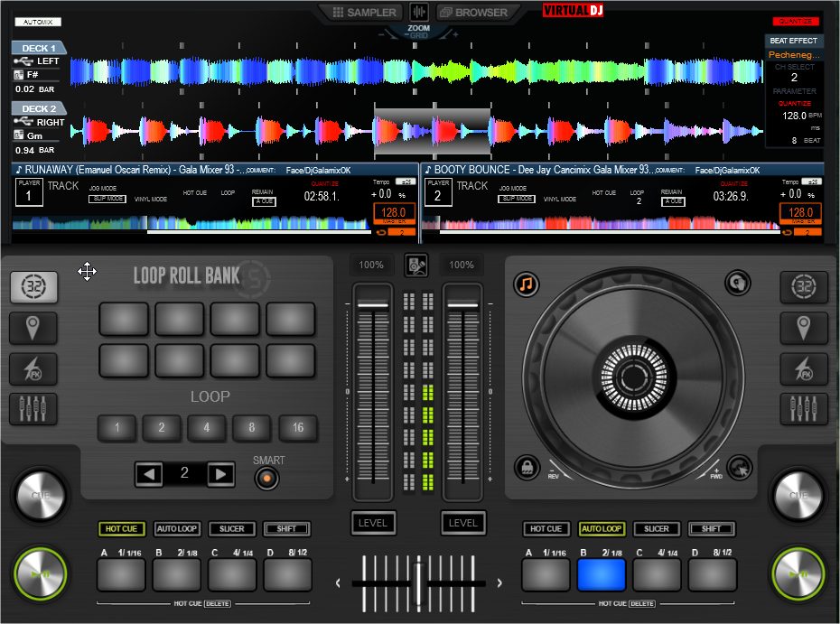
Task: Enable the SMART loop button
Action: (x=266, y=478)
